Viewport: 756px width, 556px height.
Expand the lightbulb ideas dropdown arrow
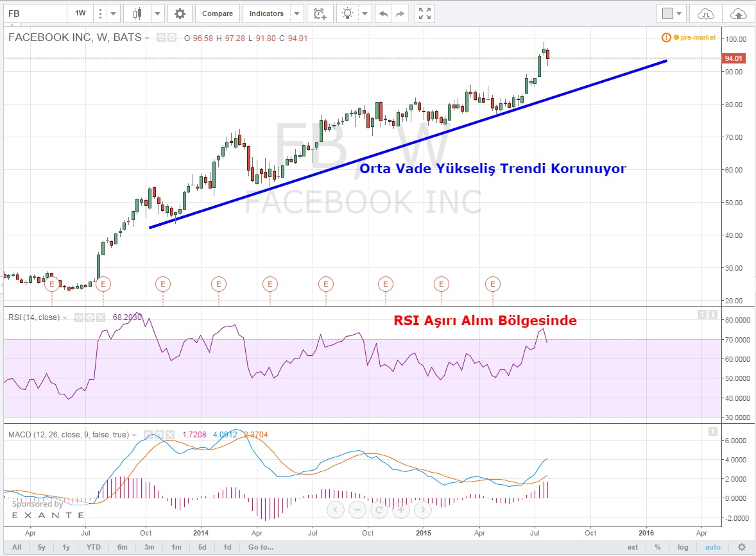point(365,13)
